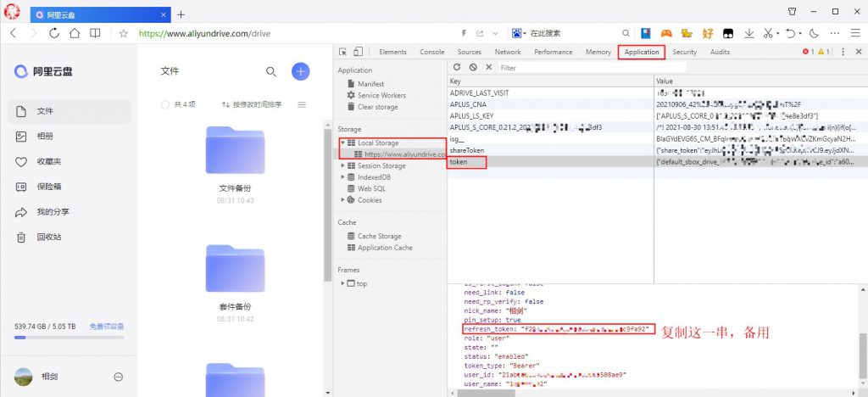Delete selected storage entry with X icon
The width and height of the screenshot is (868, 397).
coord(488,67)
